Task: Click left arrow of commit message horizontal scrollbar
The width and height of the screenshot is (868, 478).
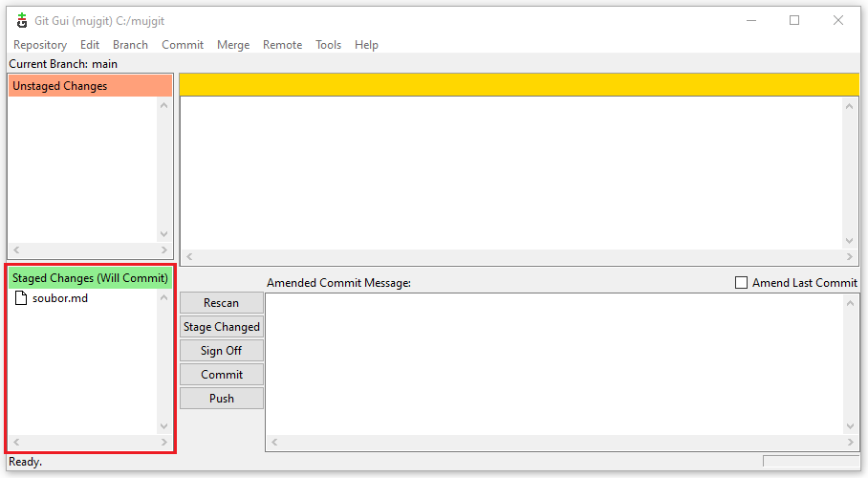Action: click(274, 442)
